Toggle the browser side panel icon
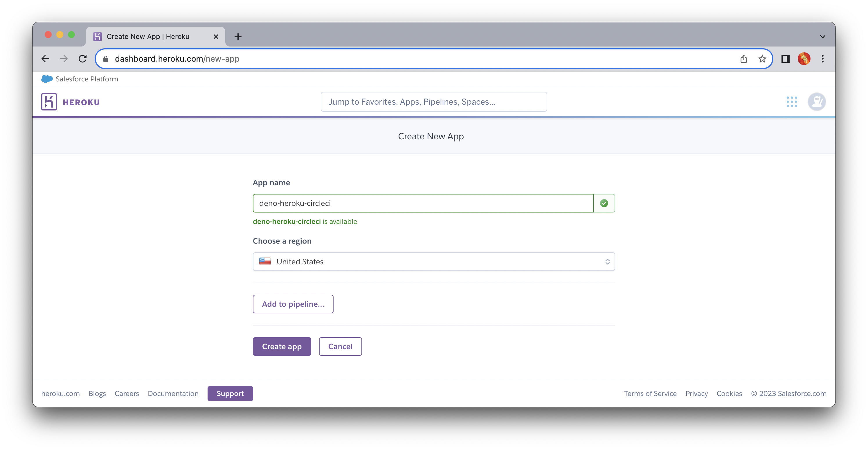The image size is (868, 450). coord(786,59)
